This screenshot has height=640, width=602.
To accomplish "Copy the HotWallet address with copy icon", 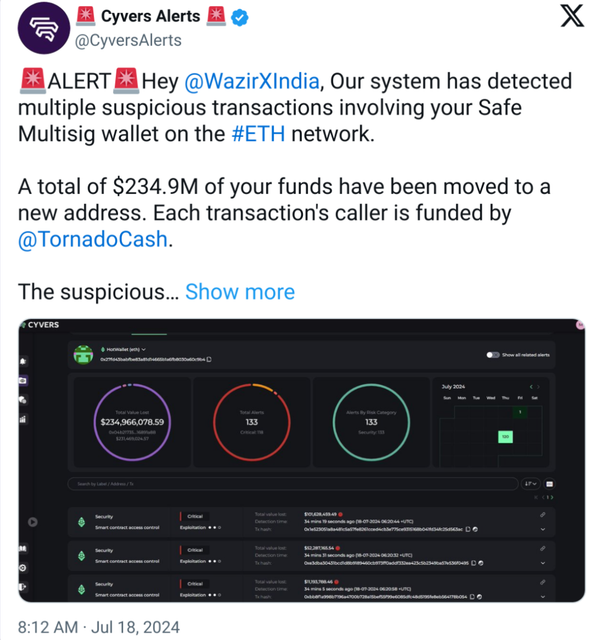I will pos(209,360).
